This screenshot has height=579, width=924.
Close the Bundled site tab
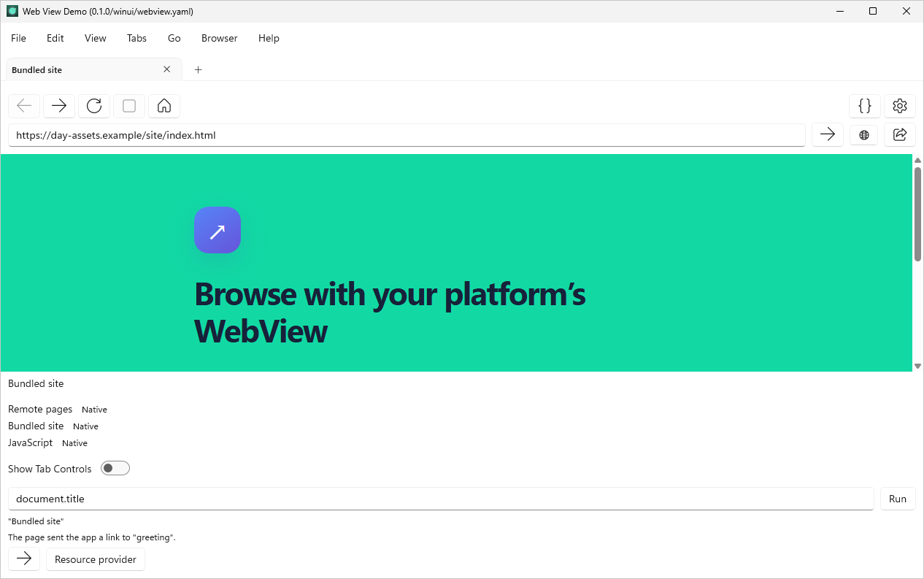(167, 69)
